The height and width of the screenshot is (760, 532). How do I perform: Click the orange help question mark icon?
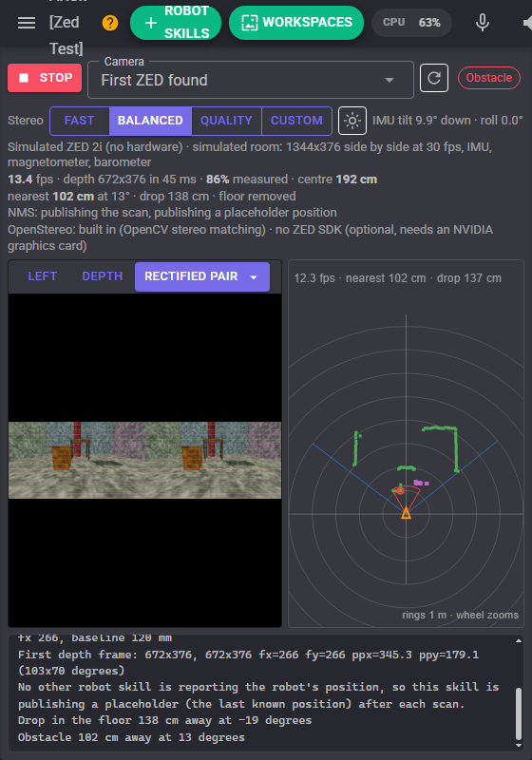click(x=110, y=23)
